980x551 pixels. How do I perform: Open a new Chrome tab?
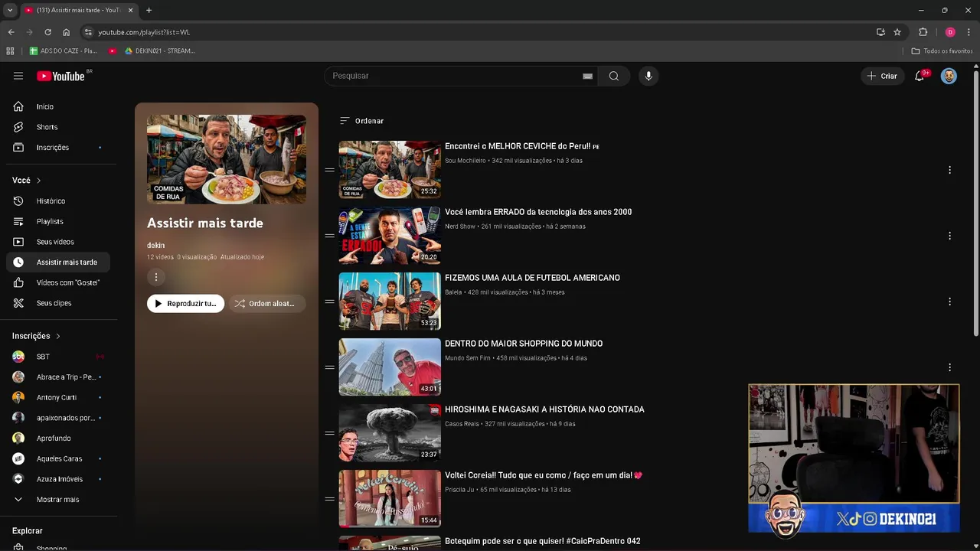click(149, 10)
